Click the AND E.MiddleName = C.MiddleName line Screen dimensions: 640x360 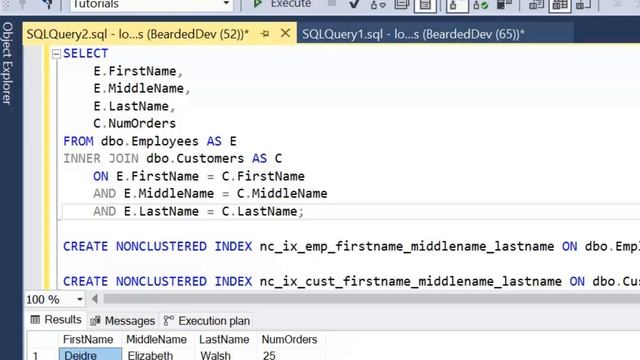point(210,193)
